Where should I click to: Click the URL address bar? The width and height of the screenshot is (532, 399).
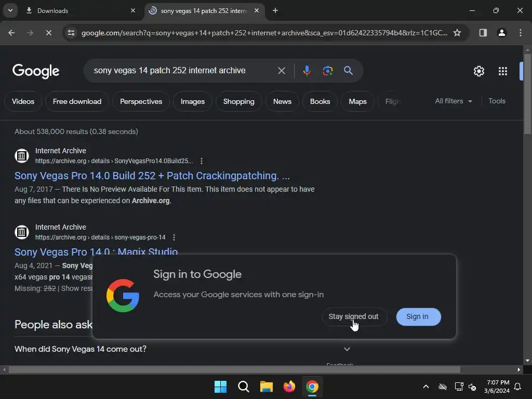pyautogui.click(x=264, y=33)
